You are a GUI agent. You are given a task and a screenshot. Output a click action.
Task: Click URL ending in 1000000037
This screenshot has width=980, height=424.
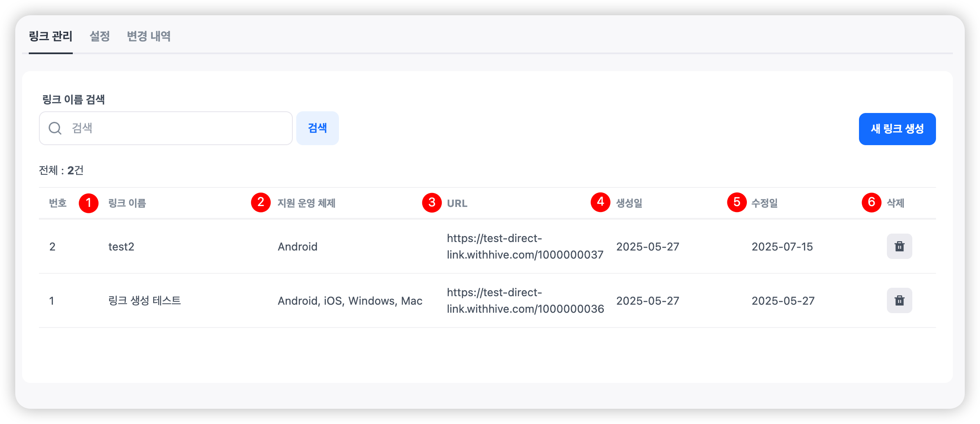pos(525,247)
